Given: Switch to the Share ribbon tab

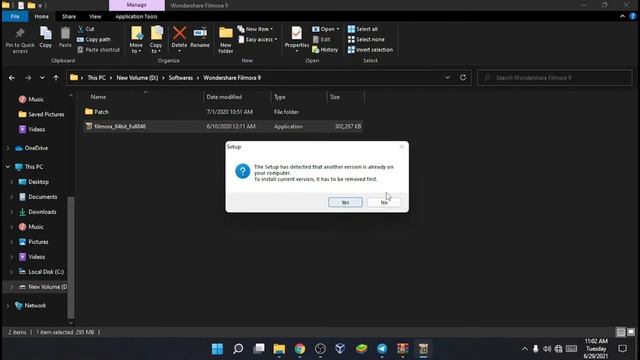Looking at the screenshot, I should tap(69, 16).
